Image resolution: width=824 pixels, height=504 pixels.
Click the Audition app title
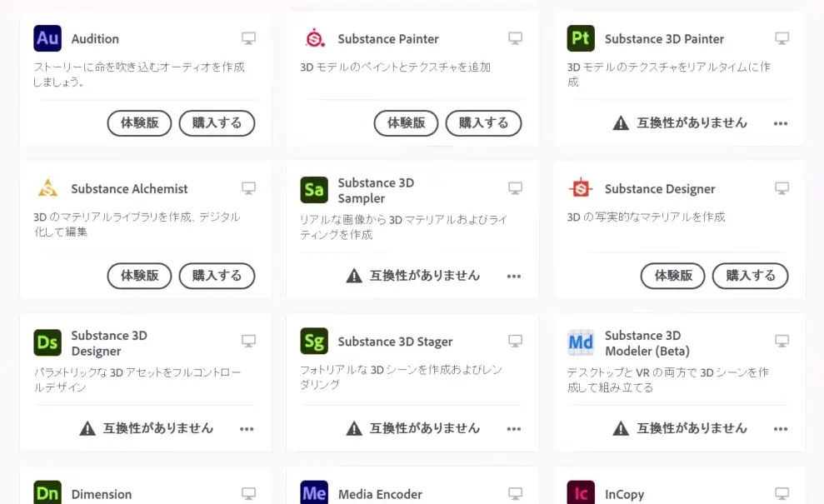pos(95,39)
